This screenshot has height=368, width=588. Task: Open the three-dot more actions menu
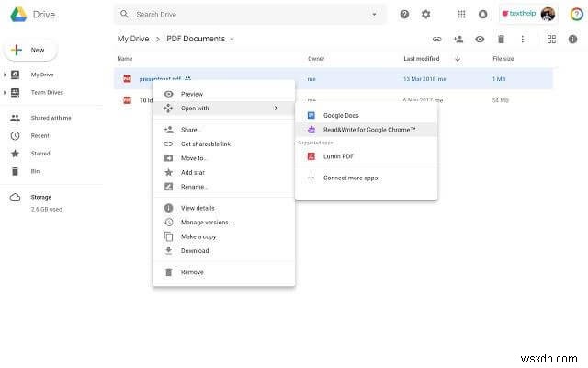pos(523,39)
